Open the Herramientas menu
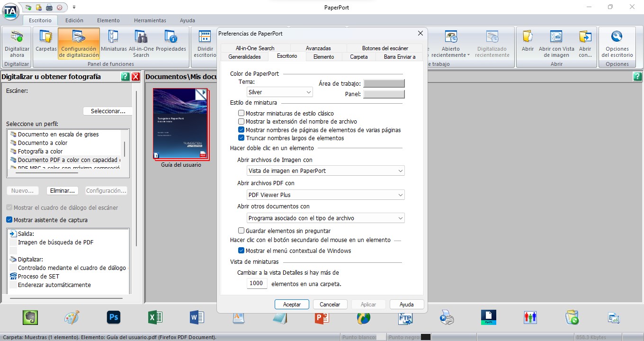 tap(150, 20)
